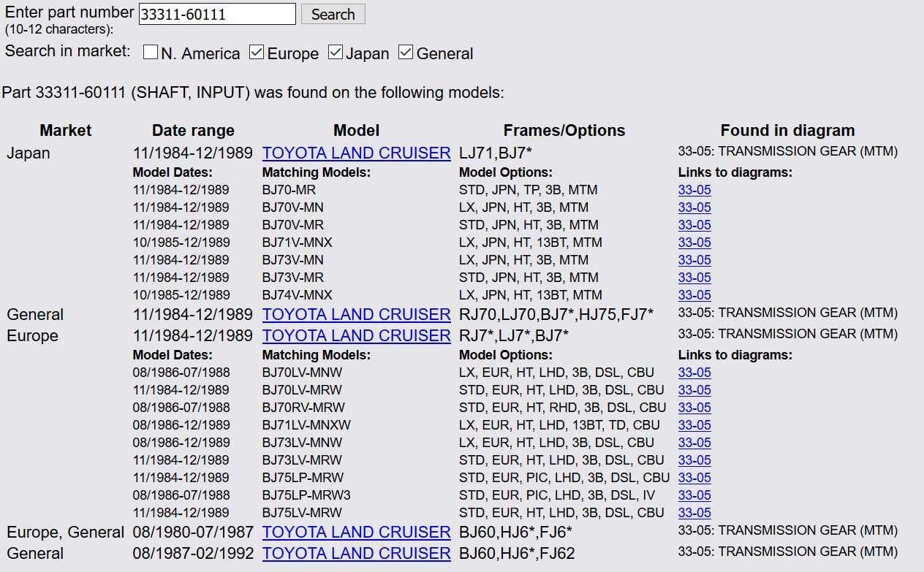Image resolution: width=924 pixels, height=572 pixels.
Task: Open TOYOTA LAND CRUISER link dated 08/1987-02/1992
Action: [x=357, y=554]
